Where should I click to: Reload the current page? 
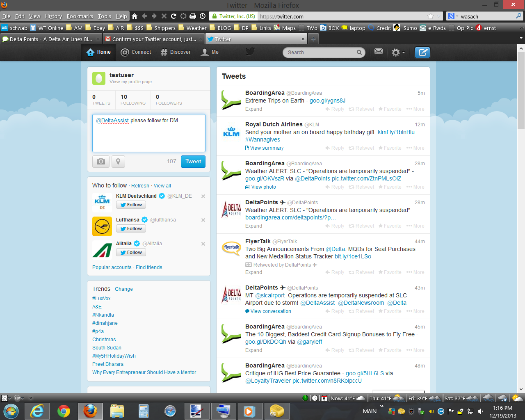[x=173, y=16]
